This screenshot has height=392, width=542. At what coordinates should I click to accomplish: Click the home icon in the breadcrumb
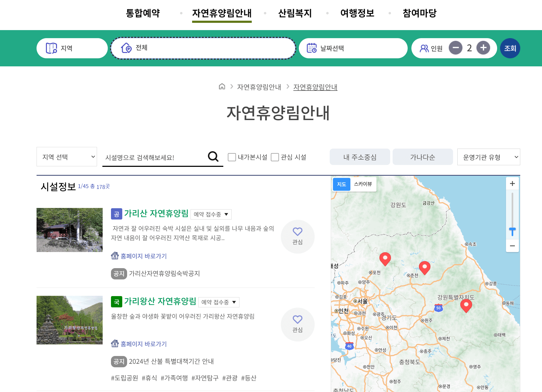point(222,87)
